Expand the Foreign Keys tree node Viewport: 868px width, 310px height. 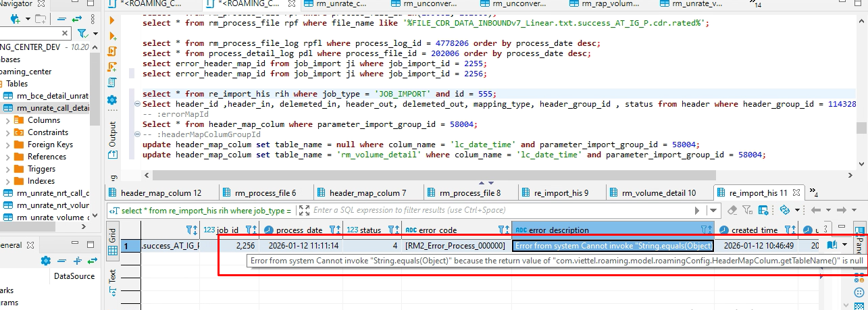pyautogui.click(x=7, y=145)
